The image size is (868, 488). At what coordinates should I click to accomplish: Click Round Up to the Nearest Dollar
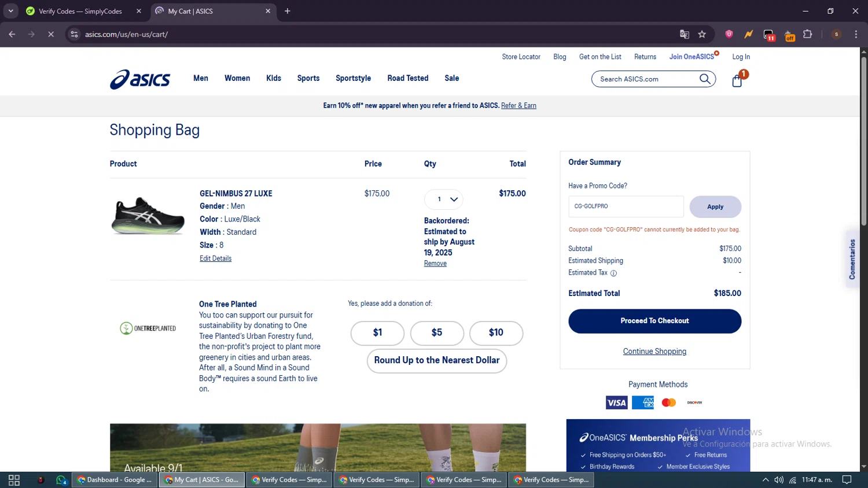coord(437,361)
